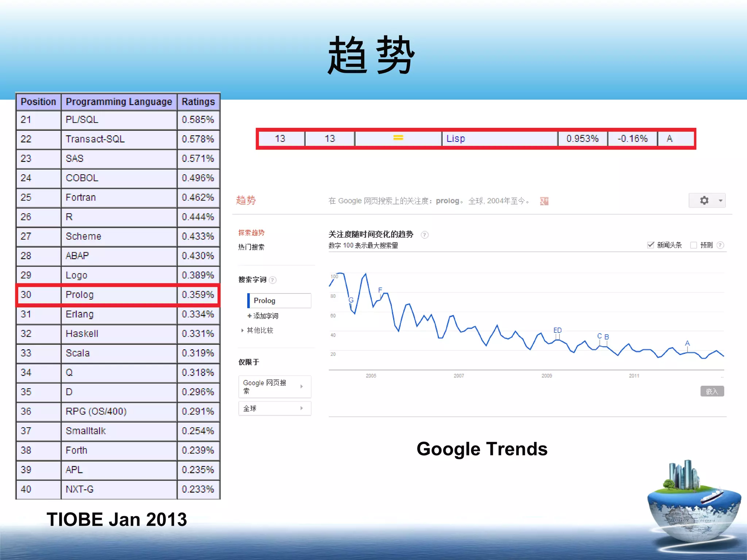Image resolution: width=747 pixels, height=560 pixels.
Task: Click the Erlang table cell
Action: tap(119, 314)
